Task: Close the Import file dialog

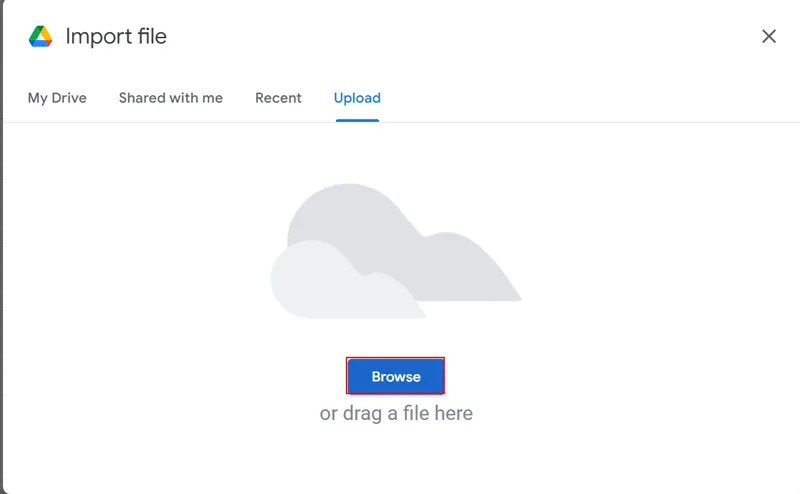Action: (768, 37)
